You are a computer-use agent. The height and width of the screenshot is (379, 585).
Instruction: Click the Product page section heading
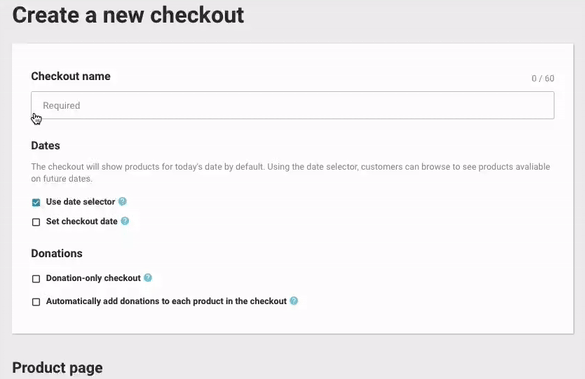pos(57,368)
